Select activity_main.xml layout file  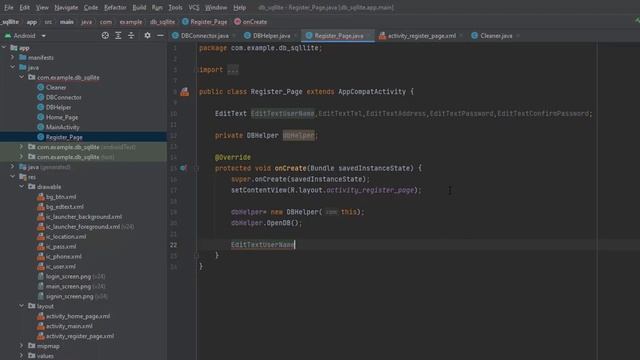[x=69, y=326]
